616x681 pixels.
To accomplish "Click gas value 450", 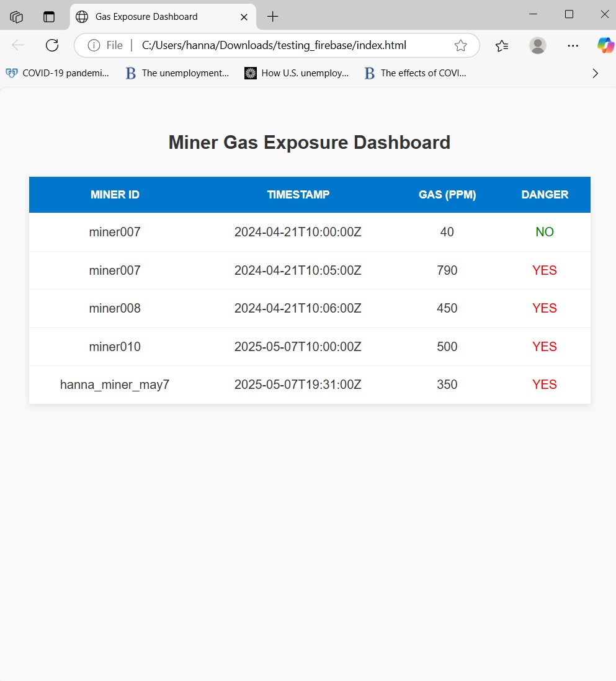I will tap(447, 308).
